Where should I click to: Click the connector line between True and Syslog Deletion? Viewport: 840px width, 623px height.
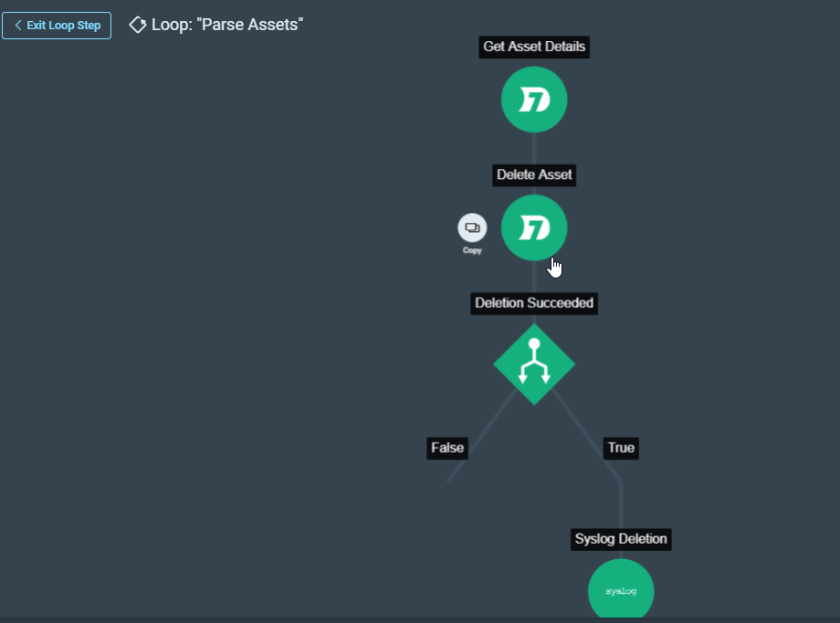[621, 501]
